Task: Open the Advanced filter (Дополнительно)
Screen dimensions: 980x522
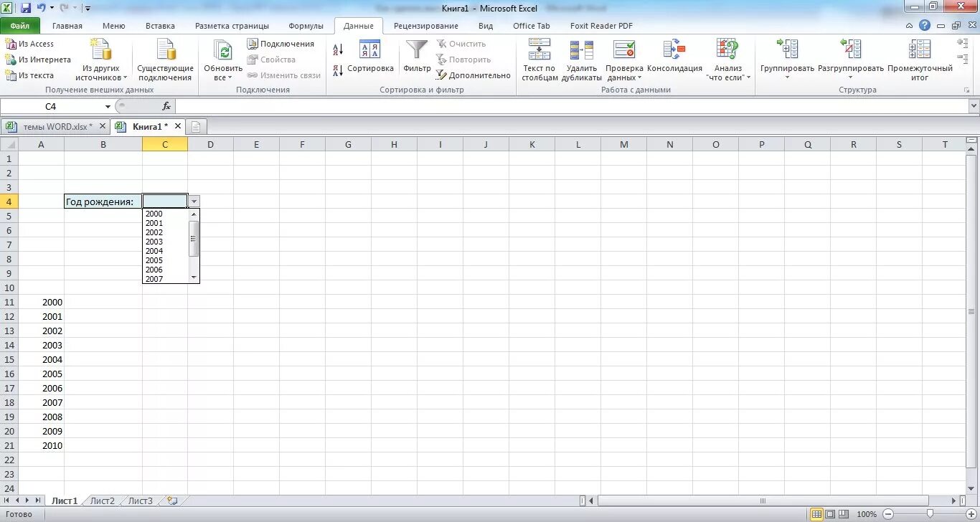Action: click(473, 75)
